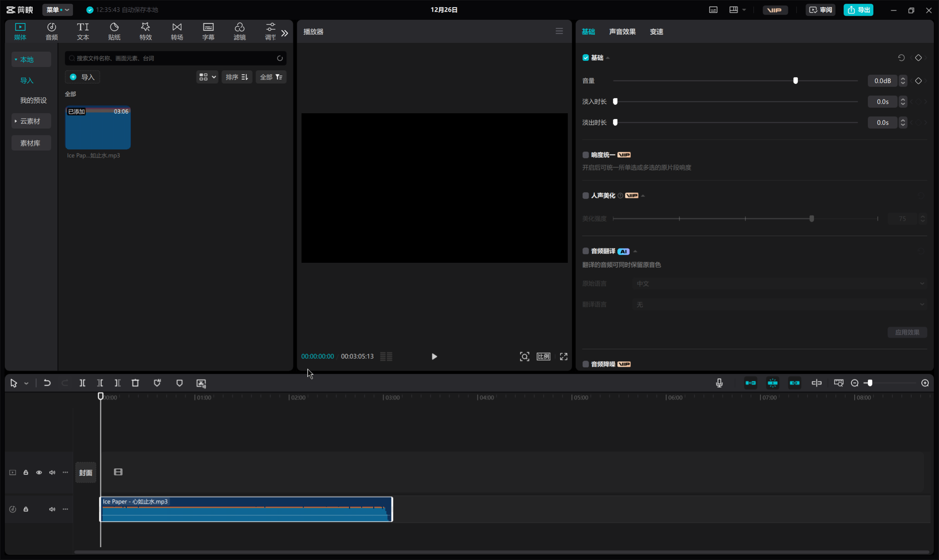
Task: Click the 导出 export button
Action: click(858, 10)
